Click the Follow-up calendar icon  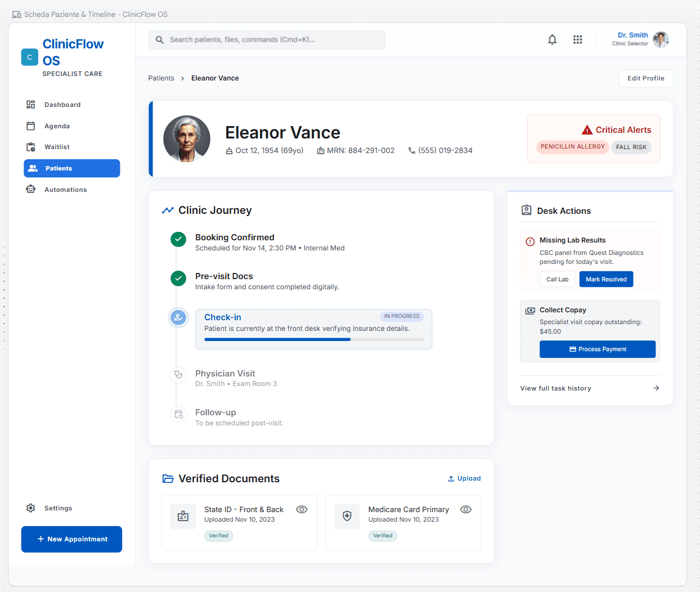178,414
